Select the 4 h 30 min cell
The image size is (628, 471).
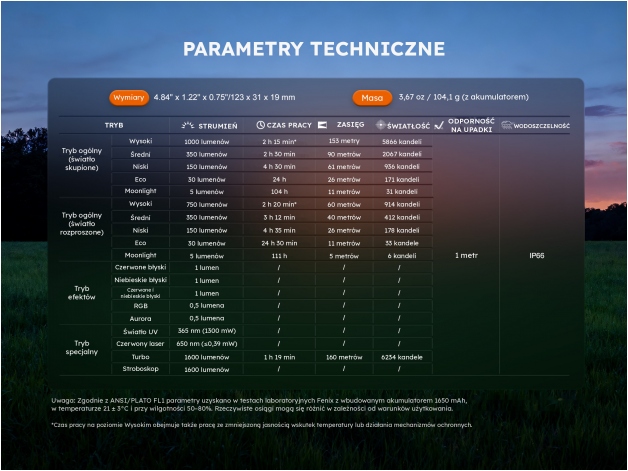point(279,167)
